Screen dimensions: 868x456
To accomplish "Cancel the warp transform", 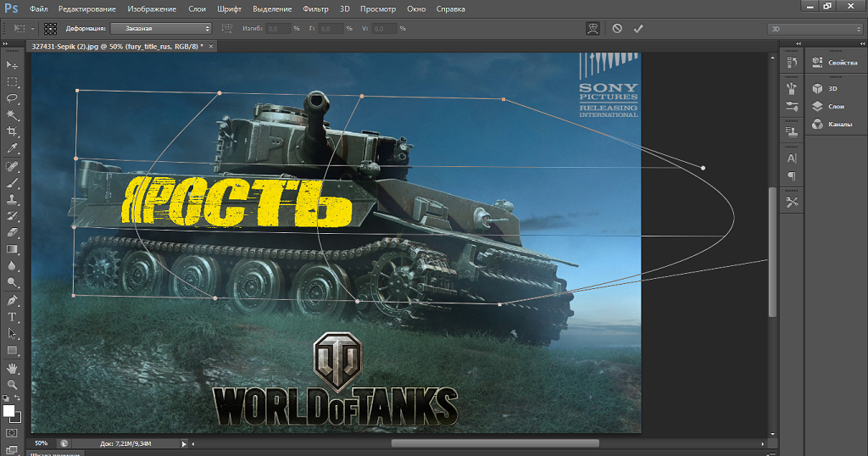I will 617,28.
